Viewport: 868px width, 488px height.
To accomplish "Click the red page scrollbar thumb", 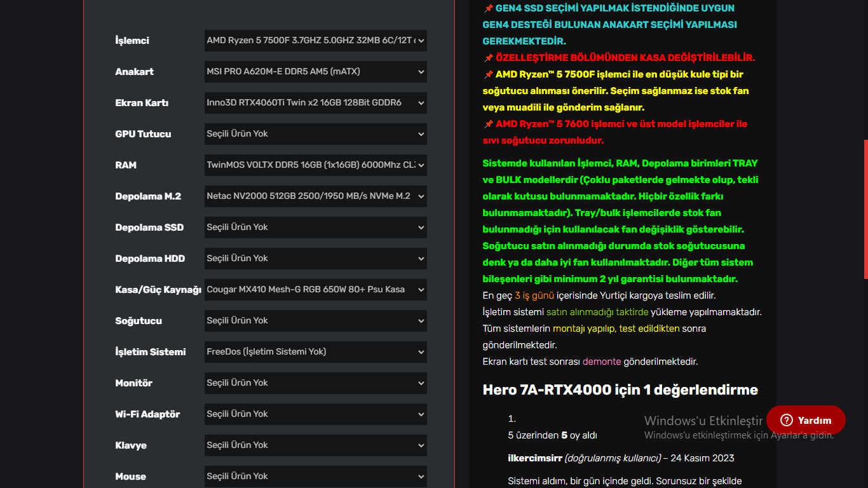I will point(865,209).
